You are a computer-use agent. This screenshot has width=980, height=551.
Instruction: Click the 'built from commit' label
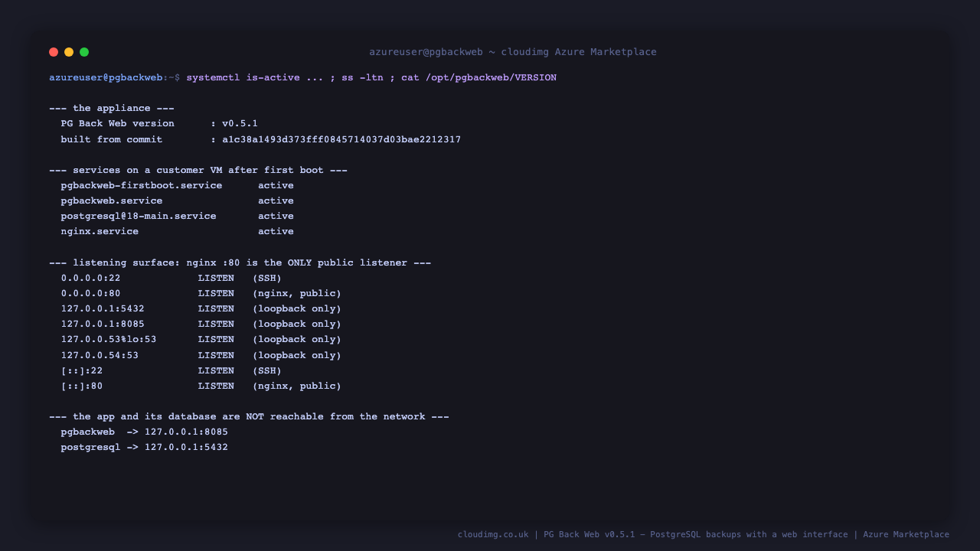[x=112, y=139]
